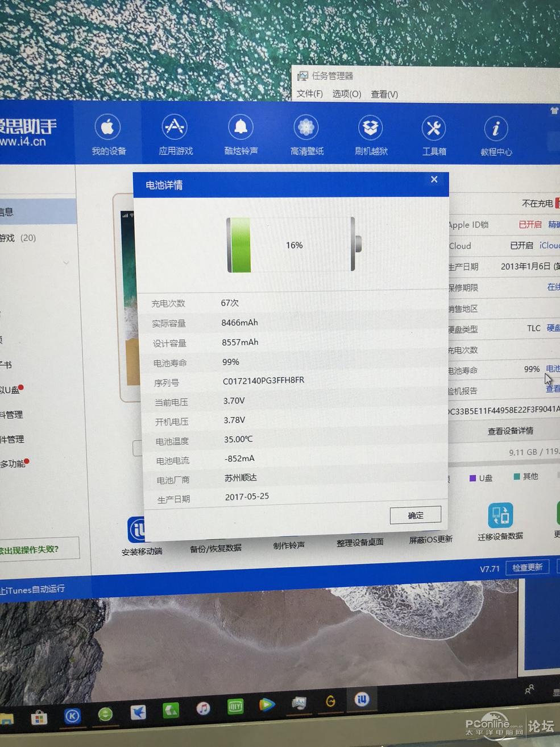This screenshot has height=747, width=560.
Task: Click the red 已开启 Apple ID lock status
Action: click(x=530, y=224)
